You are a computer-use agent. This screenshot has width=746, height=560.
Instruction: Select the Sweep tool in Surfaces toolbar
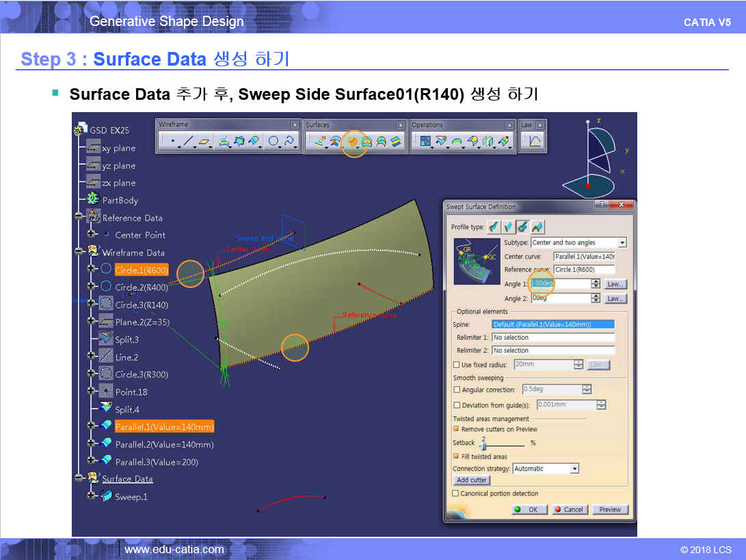(x=354, y=142)
